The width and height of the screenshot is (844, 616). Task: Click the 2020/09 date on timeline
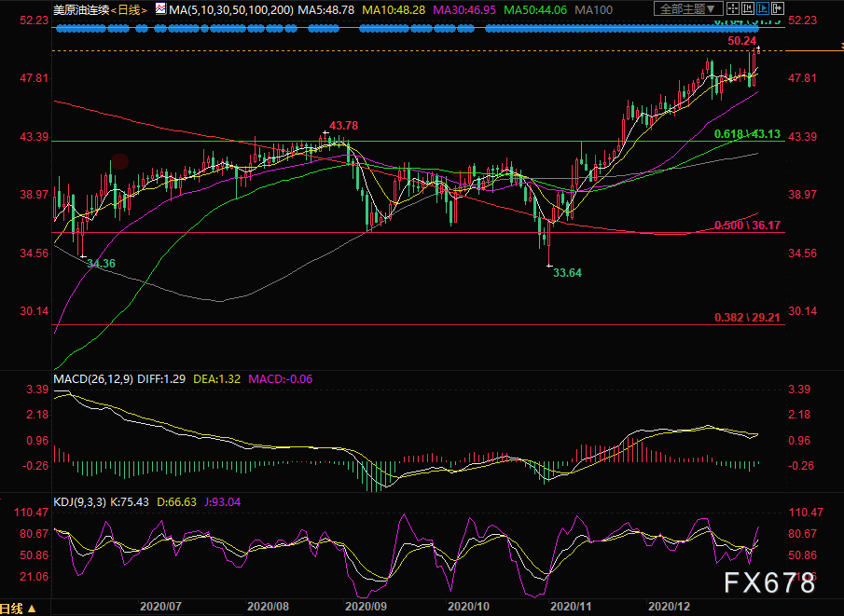[366, 606]
